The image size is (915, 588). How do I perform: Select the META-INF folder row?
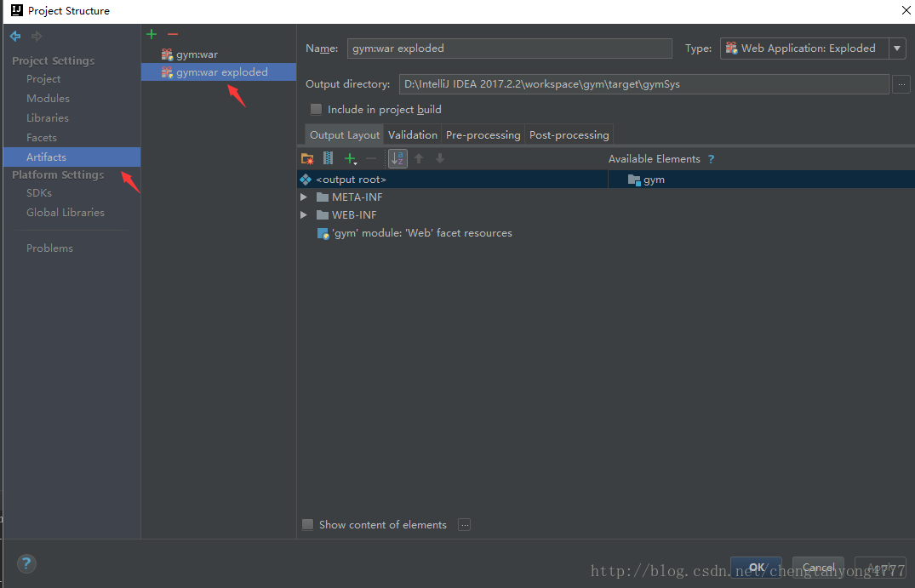click(357, 197)
